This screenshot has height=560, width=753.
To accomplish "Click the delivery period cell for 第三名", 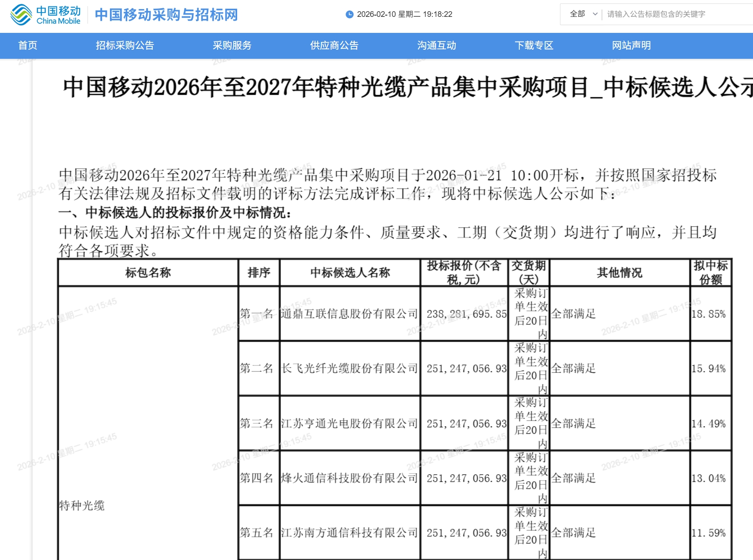I will pyautogui.click(x=529, y=423).
